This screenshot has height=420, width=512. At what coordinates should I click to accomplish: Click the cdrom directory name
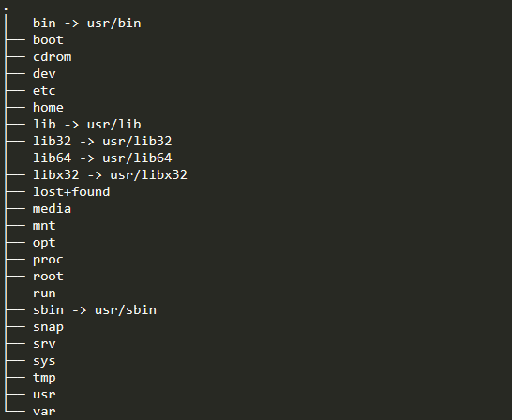click(x=52, y=57)
